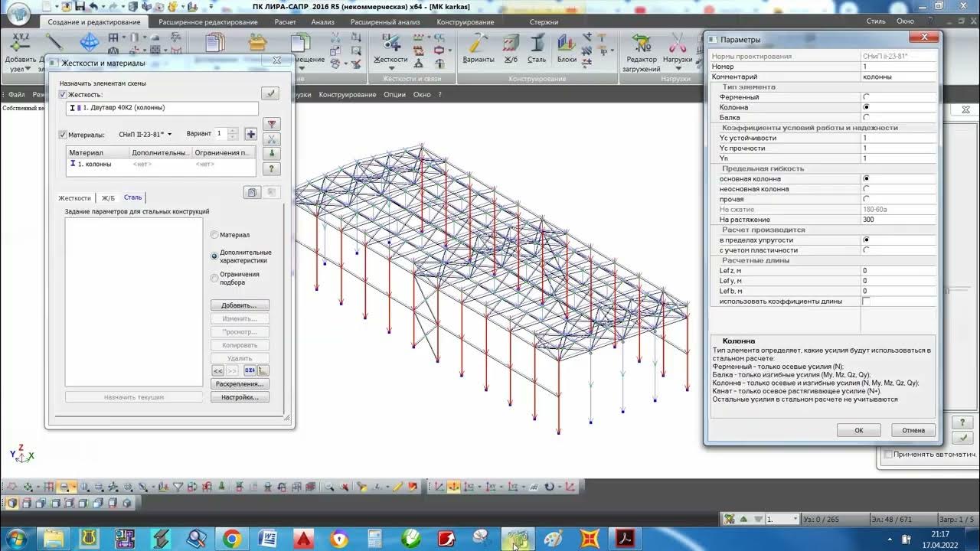
Task: Select с учетом пластичности radio button
Action: [866, 250]
